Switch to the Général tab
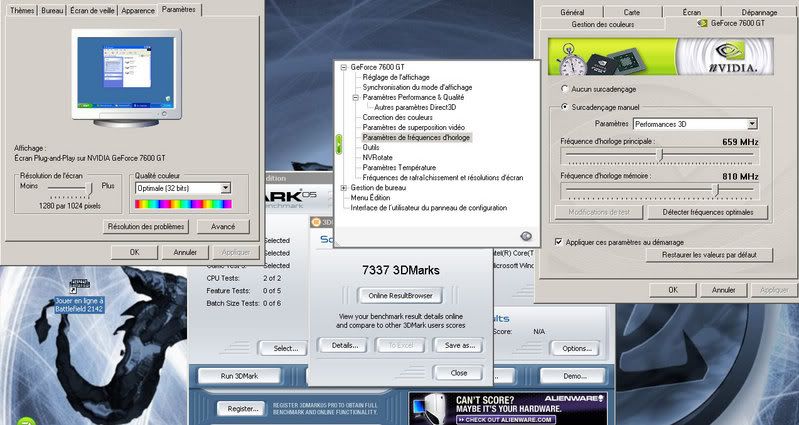 tap(572, 12)
